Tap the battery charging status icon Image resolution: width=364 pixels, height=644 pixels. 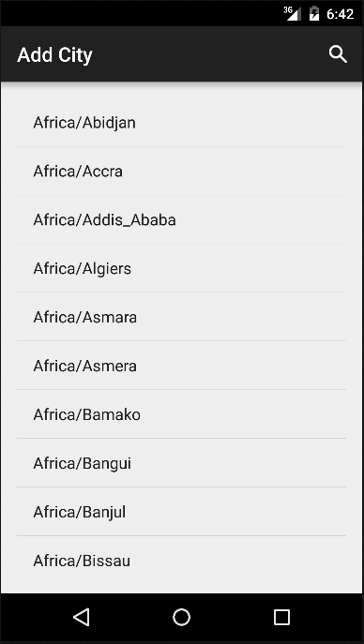(x=314, y=14)
